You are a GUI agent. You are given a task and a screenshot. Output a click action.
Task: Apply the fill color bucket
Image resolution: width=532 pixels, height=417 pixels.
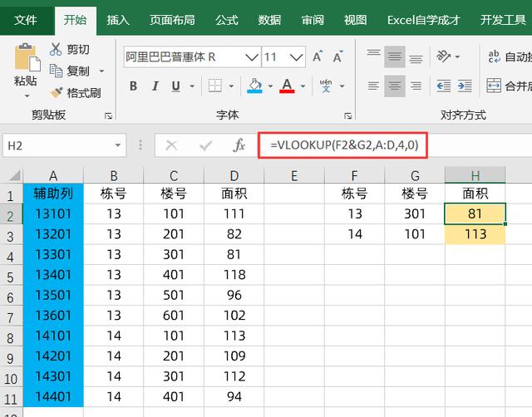point(254,86)
